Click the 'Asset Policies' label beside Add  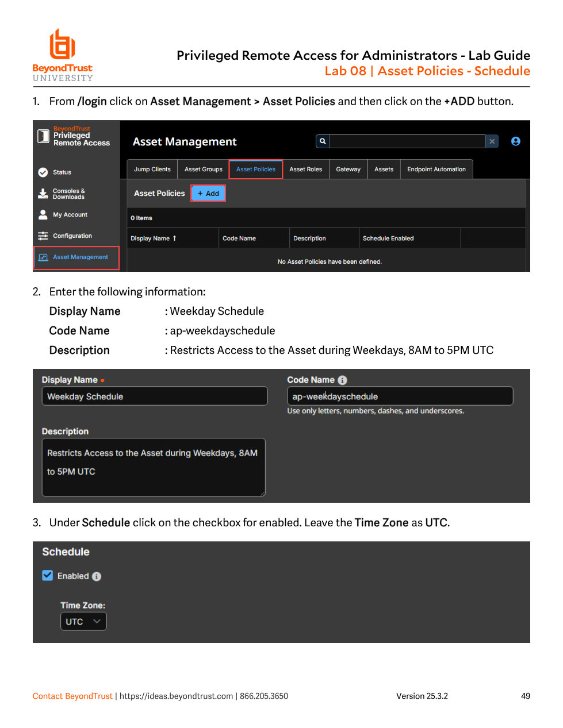159,194
